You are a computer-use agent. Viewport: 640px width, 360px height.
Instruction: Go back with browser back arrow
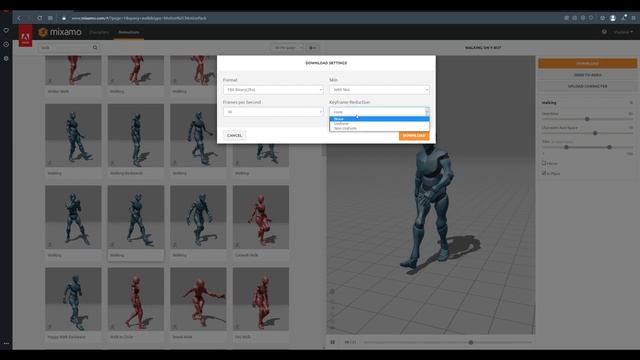click(19, 18)
